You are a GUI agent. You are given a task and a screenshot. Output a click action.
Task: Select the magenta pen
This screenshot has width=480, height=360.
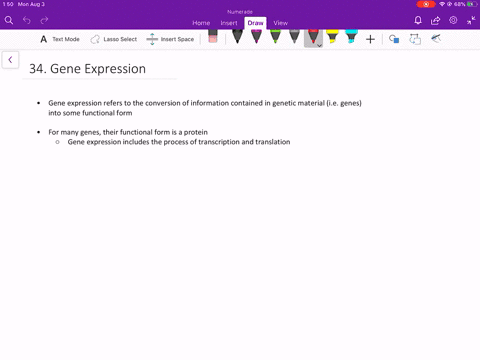(256, 37)
